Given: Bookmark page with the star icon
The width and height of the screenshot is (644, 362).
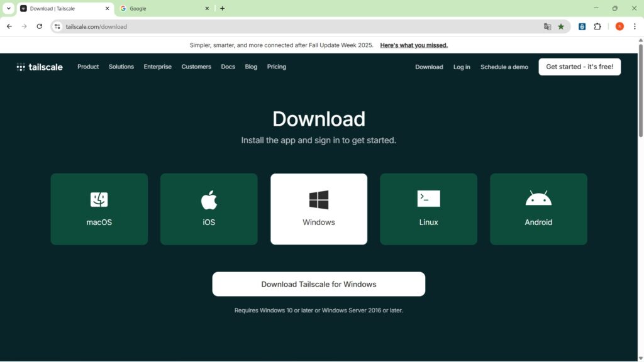Looking at the screenshot, I should (x=561, y=26).
